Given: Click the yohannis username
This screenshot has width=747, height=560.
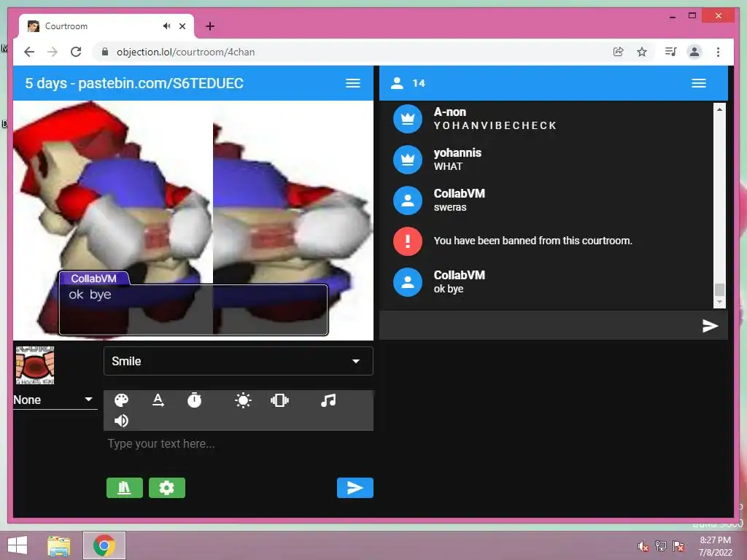Looking at the screenshot, I should [x=457, y=153].
